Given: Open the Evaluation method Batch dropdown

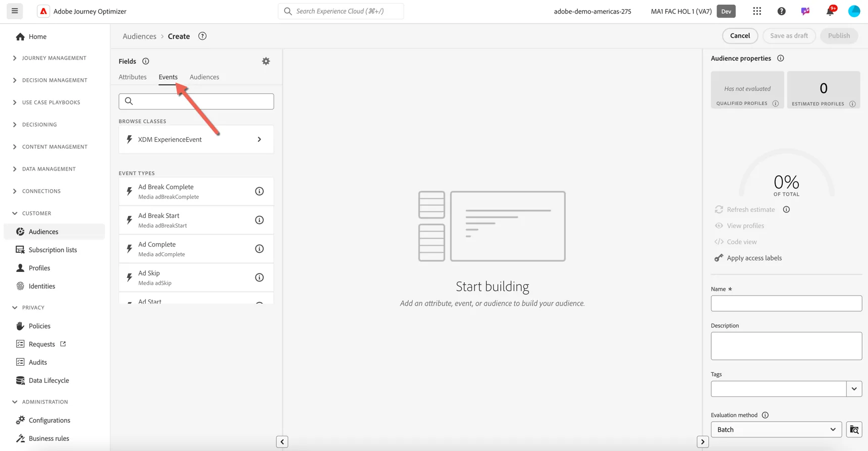Looking at the screenshot, I should (x=776, y=429).
